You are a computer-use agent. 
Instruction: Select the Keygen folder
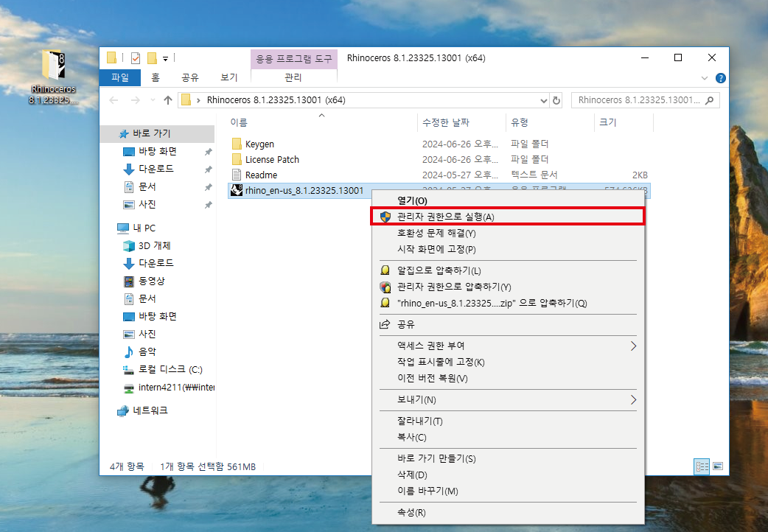259,144
